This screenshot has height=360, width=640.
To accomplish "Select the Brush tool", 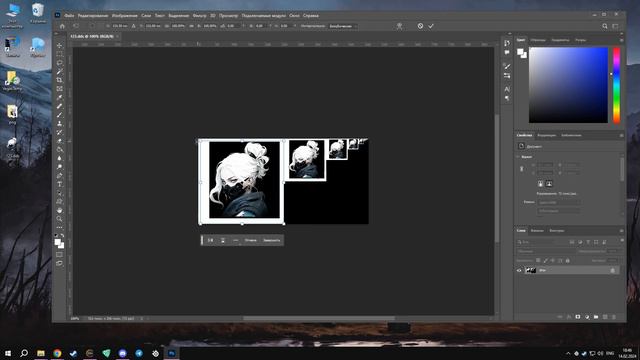I will coord(60,115).
